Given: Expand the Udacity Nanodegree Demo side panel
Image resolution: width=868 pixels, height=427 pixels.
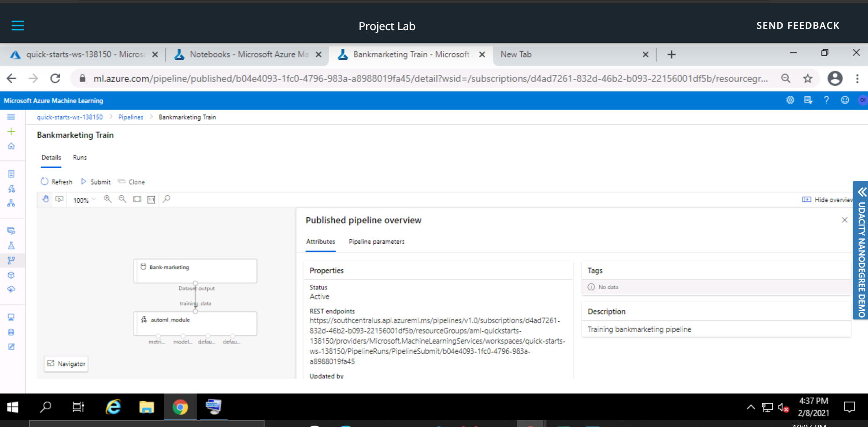Looking at the screenshot, I should coord(860,250).
